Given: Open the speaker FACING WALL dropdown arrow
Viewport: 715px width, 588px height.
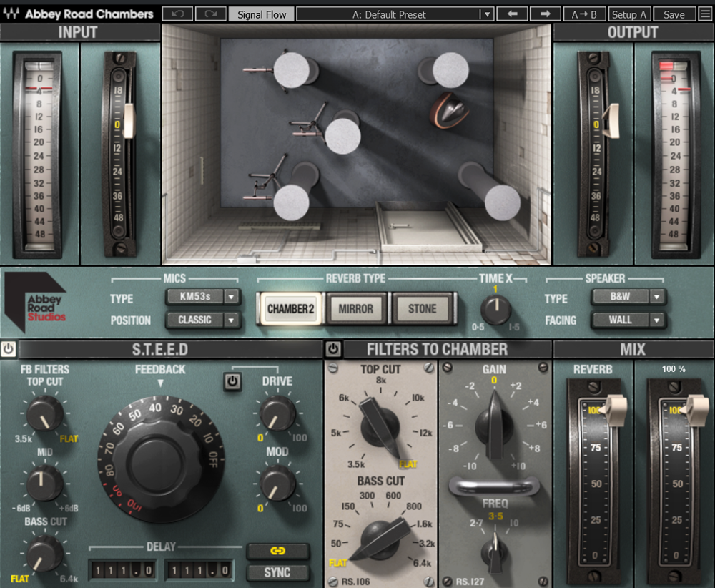Looking at the screenshot, I should pyautogui.click(x=657, y=320).
